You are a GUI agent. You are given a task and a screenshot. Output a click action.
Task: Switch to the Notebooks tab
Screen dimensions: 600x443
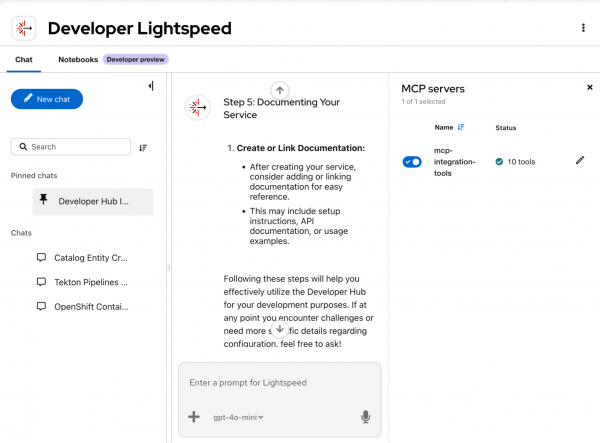point(78,60)
